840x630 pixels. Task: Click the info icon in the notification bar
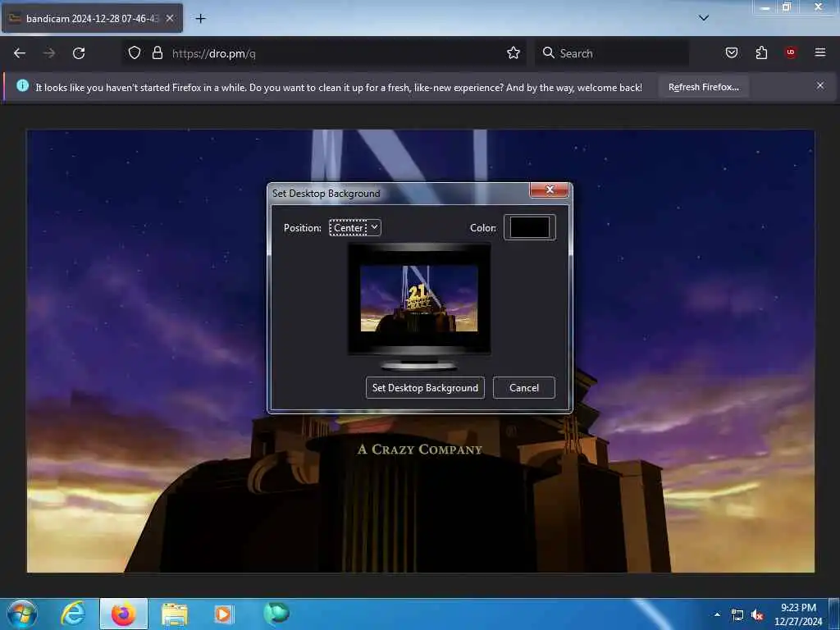pyautogui.click(x=22, y=85)
